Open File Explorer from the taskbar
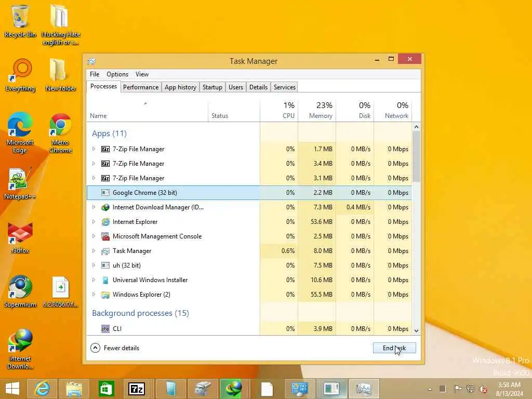Image resolution: width=532 pixels, height=399 pixels. click(74, 389)
